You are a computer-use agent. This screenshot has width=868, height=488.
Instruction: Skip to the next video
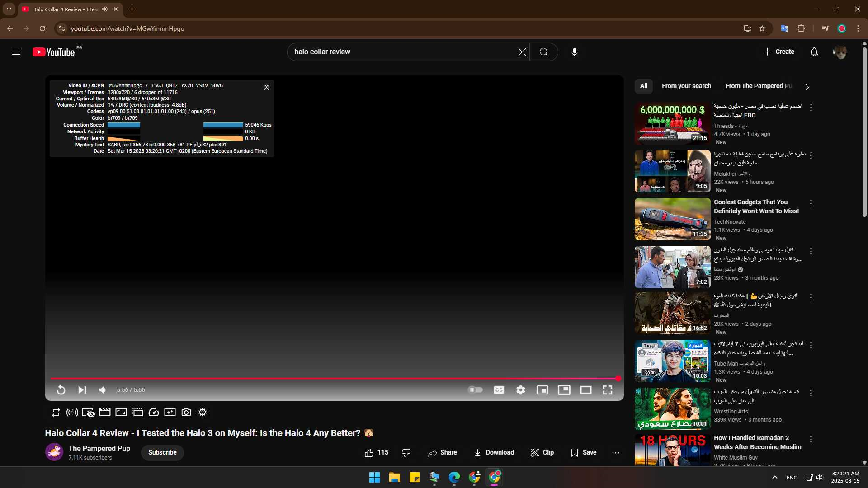pyautogui.click(x=82, y=390)
